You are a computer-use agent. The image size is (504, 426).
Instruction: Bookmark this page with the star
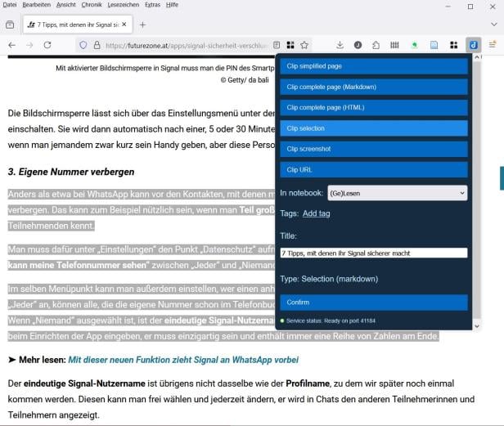[304, 45]
